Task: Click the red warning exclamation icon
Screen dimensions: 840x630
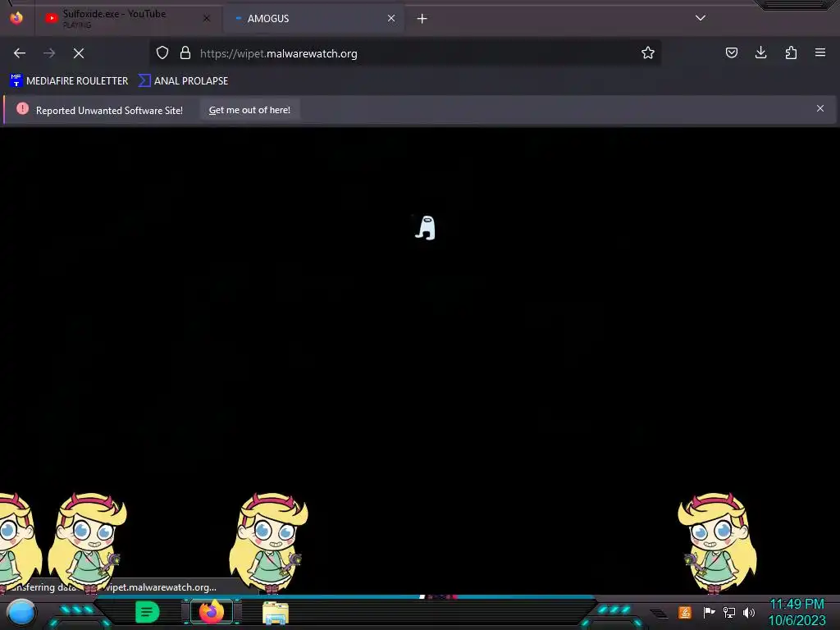Action: tap(22, 109)
